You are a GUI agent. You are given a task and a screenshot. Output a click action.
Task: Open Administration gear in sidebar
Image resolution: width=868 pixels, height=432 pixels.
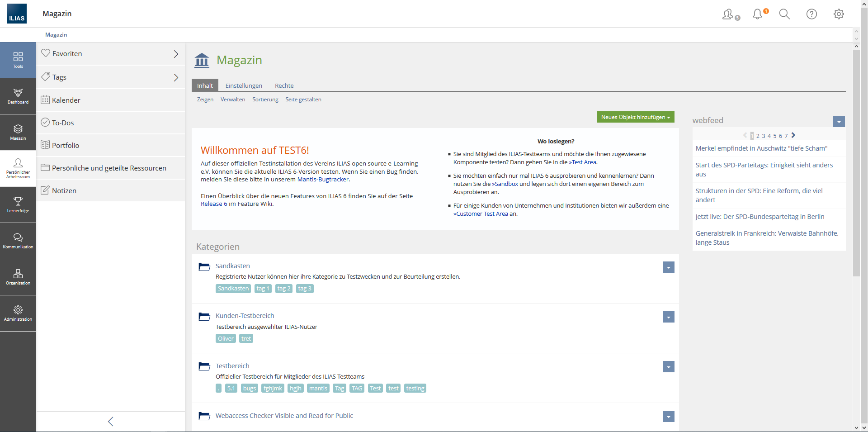(18, 313)
